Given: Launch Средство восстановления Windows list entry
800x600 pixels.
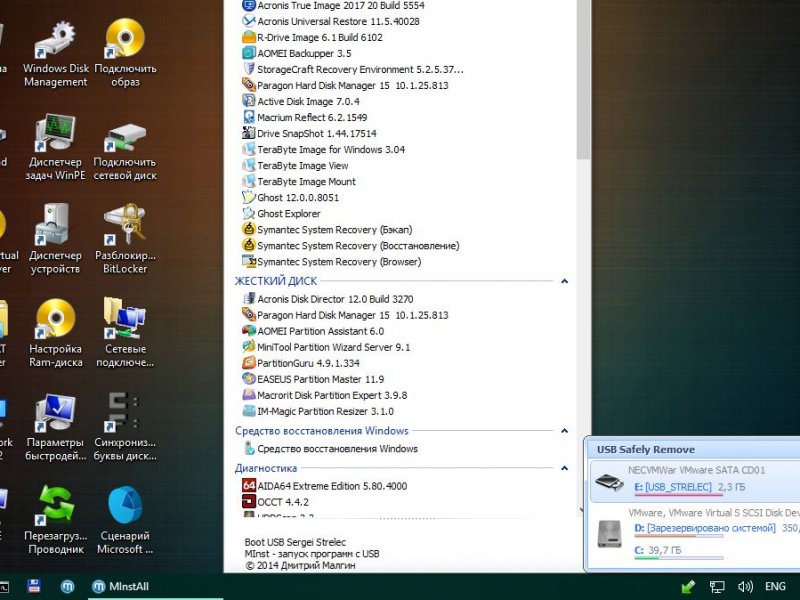Looking at the screenshot, I should point(330,448).
